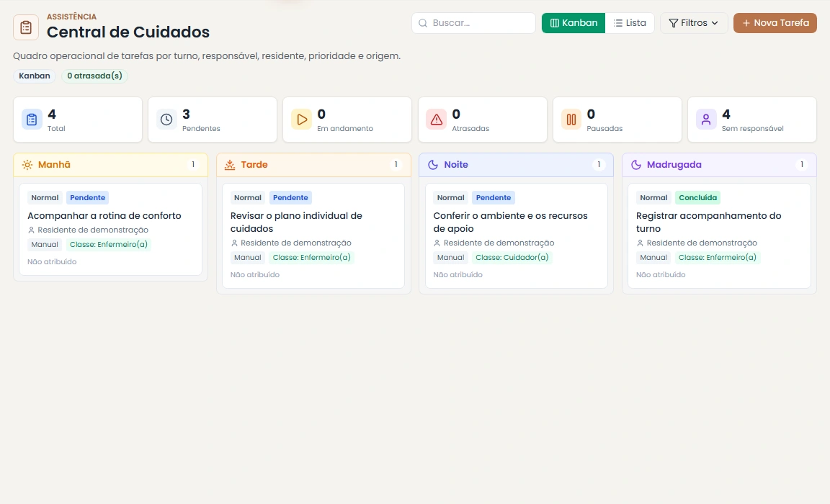Image resolution: width=830 pixels, height=504 pixels.
Task: Switch to Kanban view
Action: (574, 23)
